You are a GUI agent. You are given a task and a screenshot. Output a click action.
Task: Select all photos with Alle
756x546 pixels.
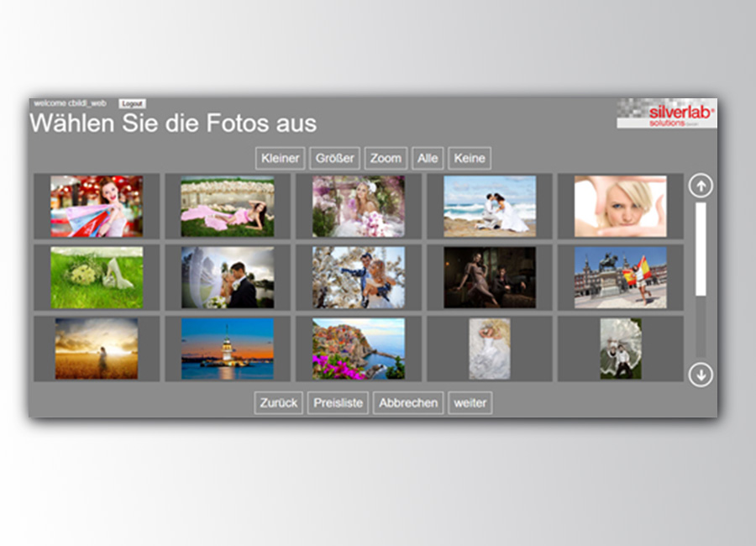(x=428, y=158)
